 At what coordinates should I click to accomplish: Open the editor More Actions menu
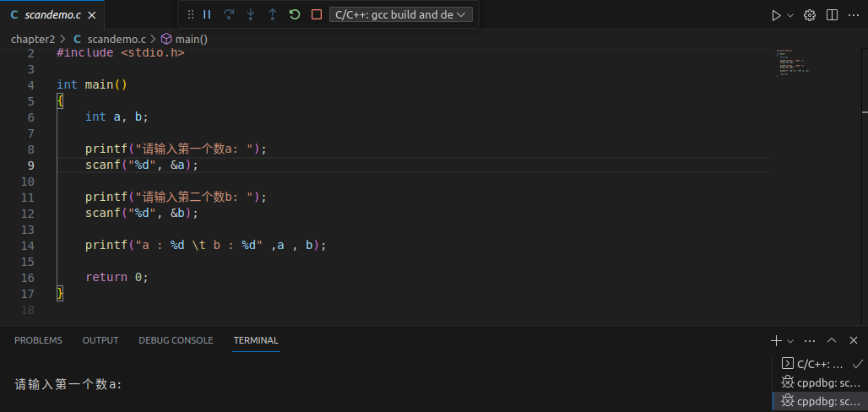[854, 15]
